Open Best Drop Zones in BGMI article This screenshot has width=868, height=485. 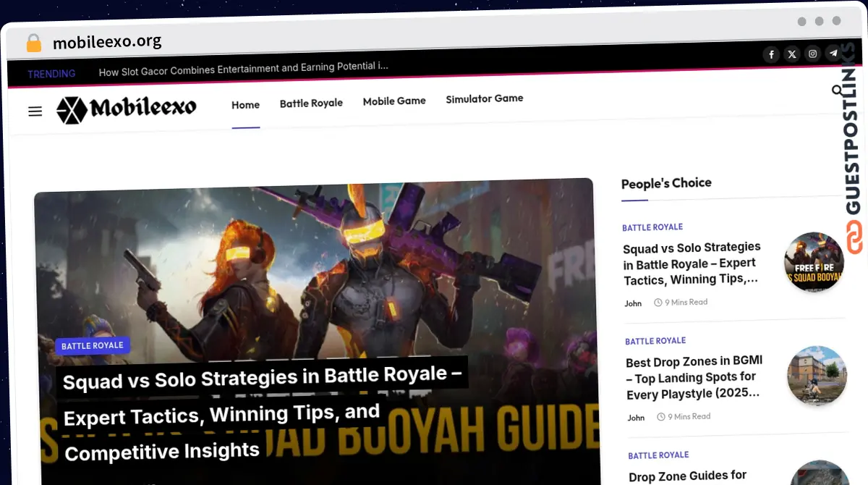pyautogui.click(x=694, y=377)
